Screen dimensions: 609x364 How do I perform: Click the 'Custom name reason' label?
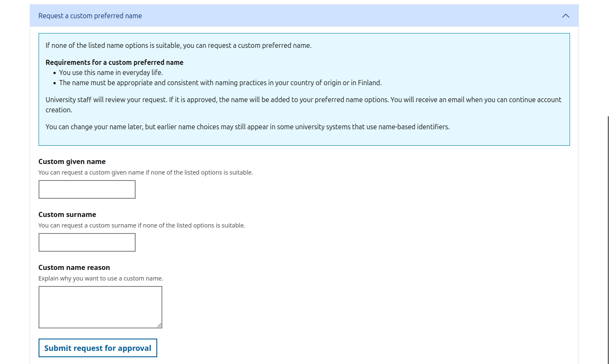(74, 267)
